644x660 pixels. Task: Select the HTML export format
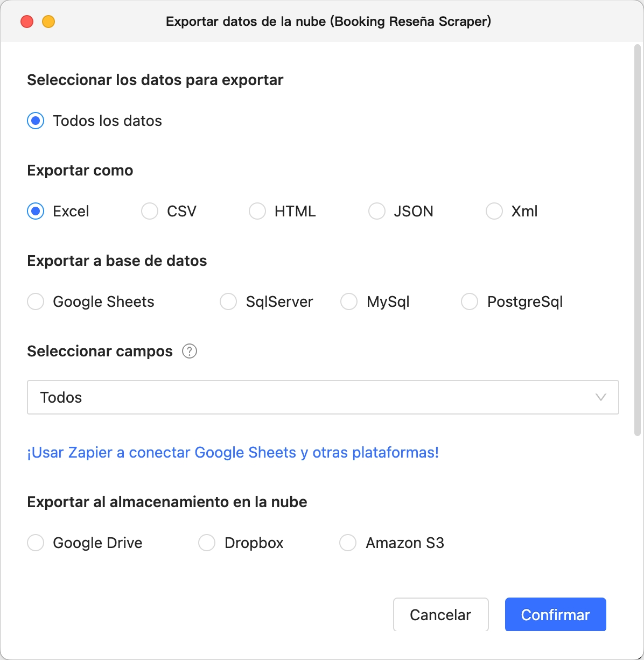point(257,211)
